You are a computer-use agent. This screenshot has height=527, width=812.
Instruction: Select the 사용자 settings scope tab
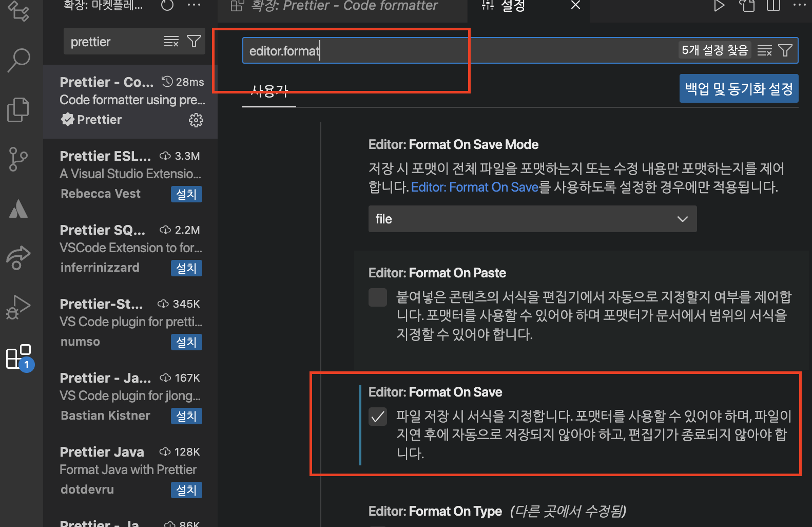269,91
